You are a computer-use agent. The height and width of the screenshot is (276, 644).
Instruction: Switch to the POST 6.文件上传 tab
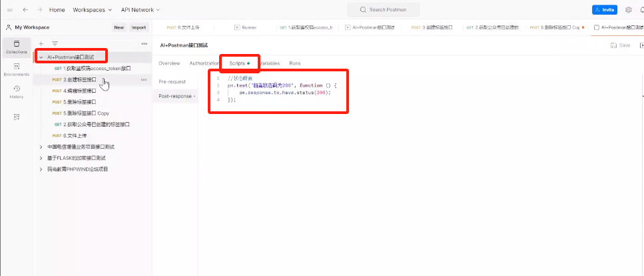(183, 27)
